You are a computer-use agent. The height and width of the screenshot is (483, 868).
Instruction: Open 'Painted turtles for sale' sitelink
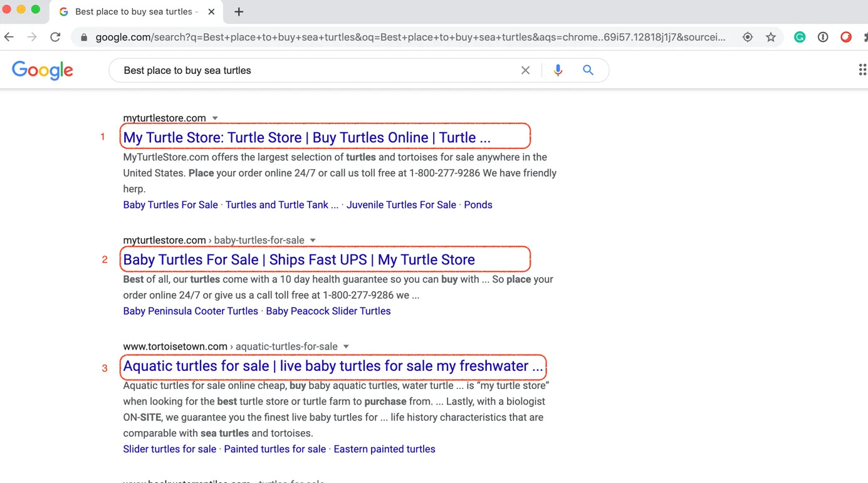(x=275, y=449)
